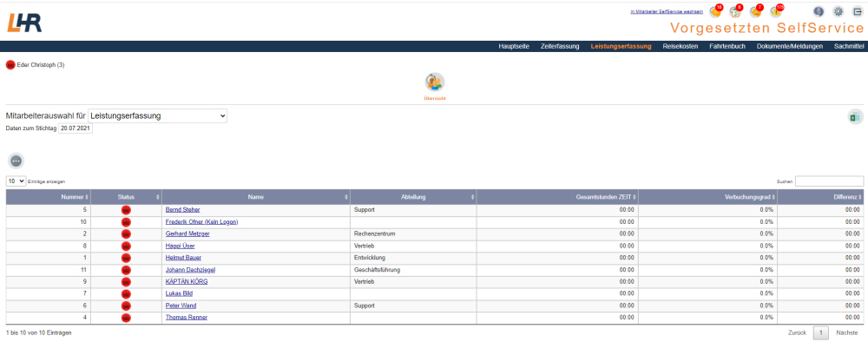Focus the Suchen search field
The height and width of the screenshot is (342, 868).
(x=829, y=181)
